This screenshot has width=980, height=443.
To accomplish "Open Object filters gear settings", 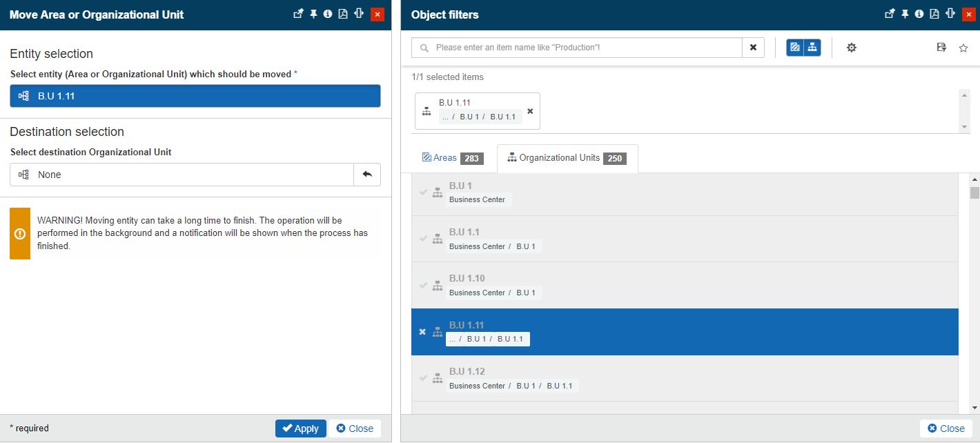I will point(851,48).
